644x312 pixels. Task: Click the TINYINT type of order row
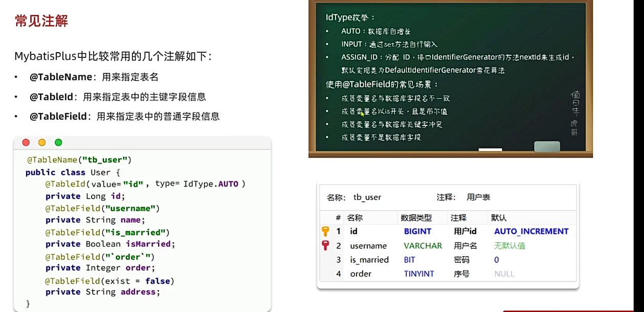(418, 274)
